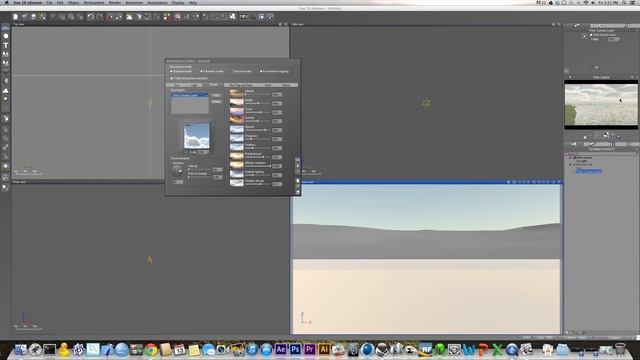Click Delete button beside cloud layers list
This screenshot has height=360, width=640.
(216, 101)
